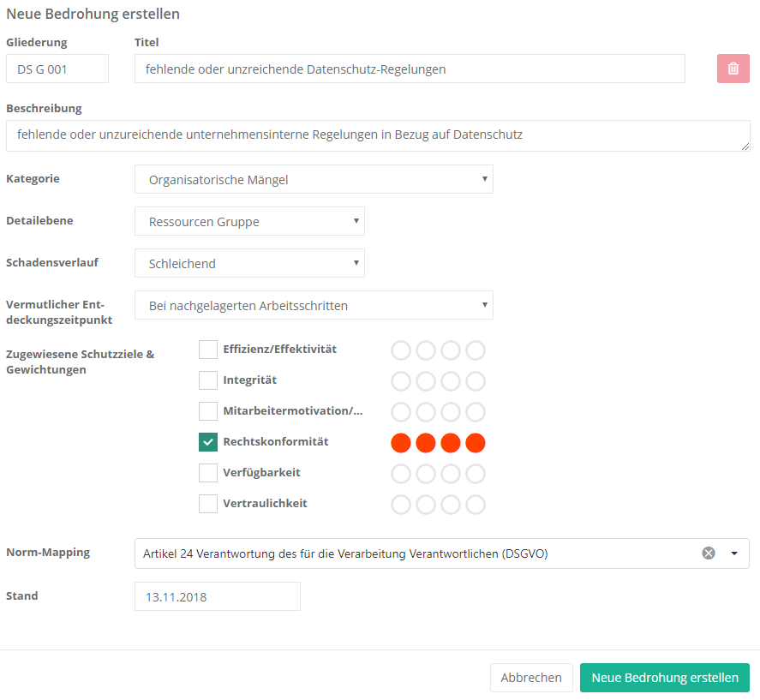Set Mitarbeitermotivation weighting to fourth circle
Screen dimensions: 760x700
[x=476, y=412]
